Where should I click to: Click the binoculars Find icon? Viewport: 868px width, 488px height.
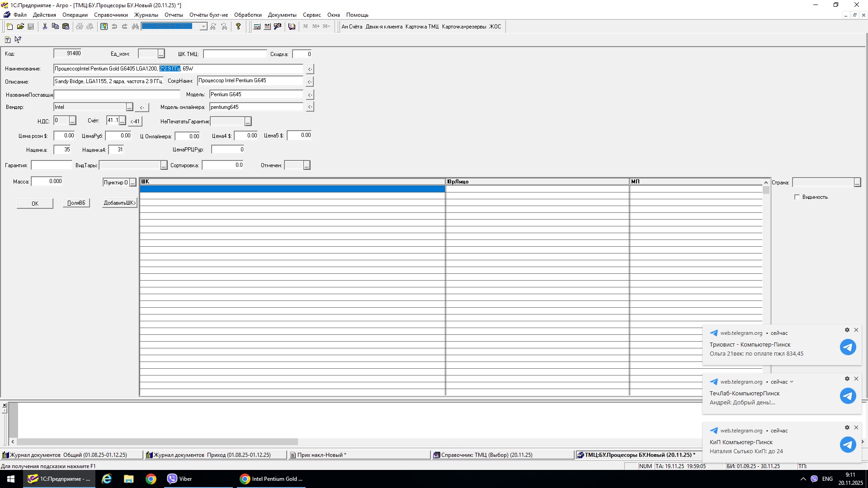135,27
